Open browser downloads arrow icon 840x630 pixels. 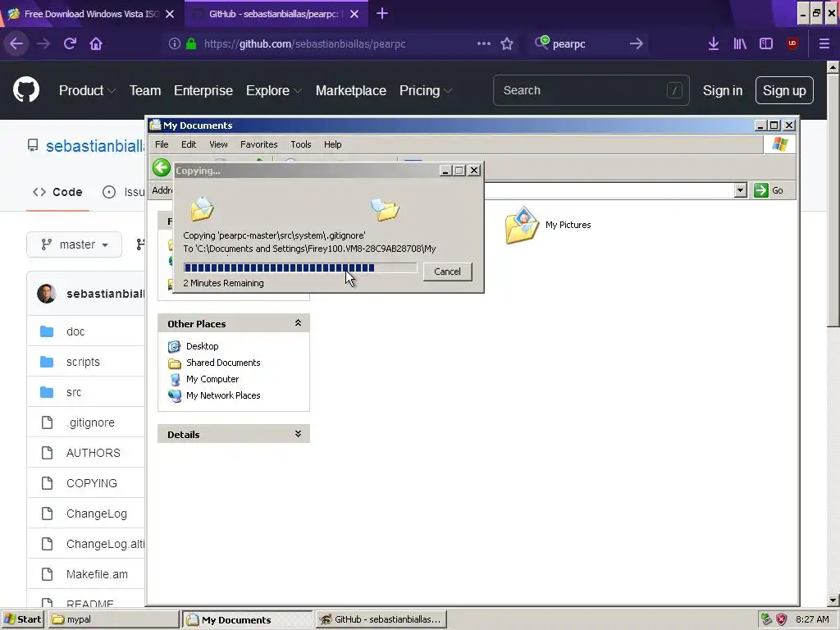pyautogui.click(x=713, y=44)
